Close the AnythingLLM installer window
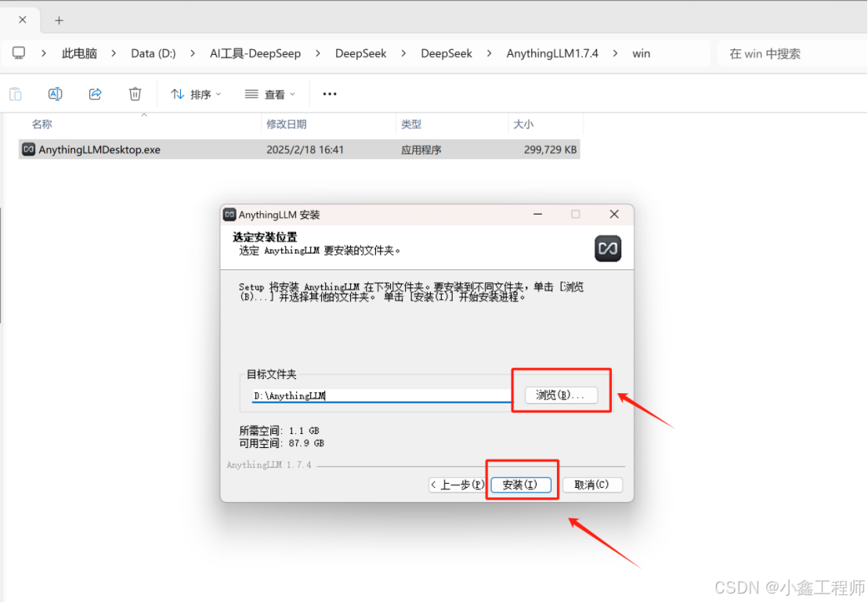This screenshot has width=868, height=603. (614, 214)
